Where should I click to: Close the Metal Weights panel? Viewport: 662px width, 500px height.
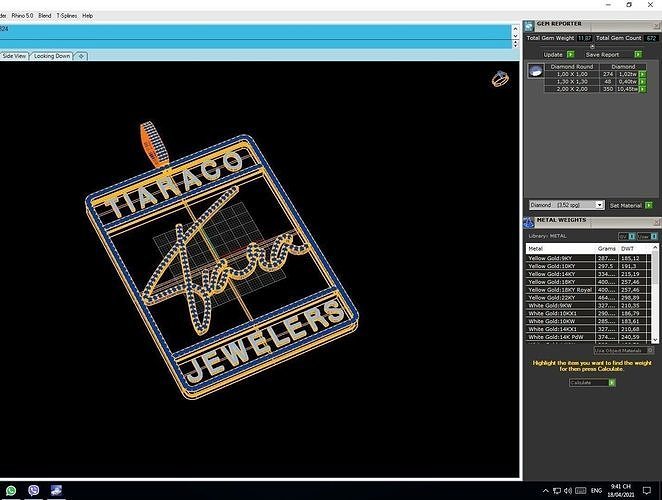657,222
